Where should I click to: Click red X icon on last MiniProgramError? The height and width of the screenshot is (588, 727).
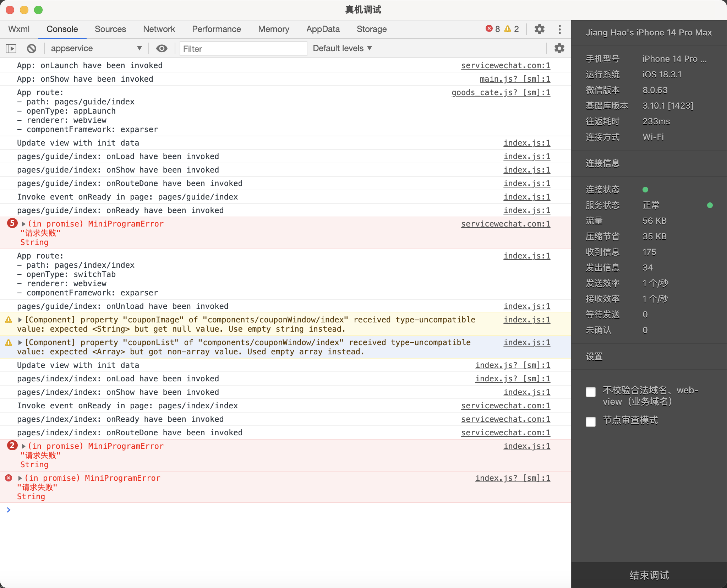point(9,478)
